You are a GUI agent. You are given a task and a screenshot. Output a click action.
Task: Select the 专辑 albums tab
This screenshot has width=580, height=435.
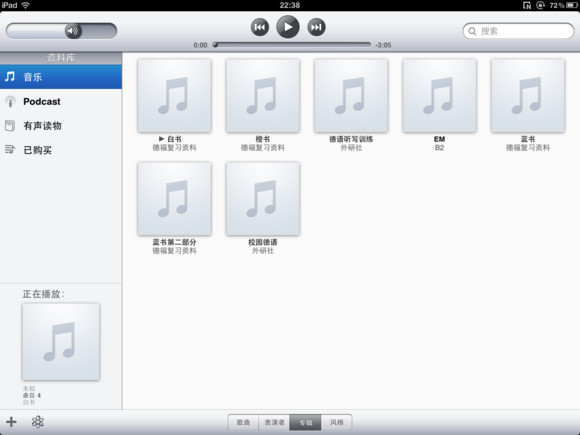305,422
